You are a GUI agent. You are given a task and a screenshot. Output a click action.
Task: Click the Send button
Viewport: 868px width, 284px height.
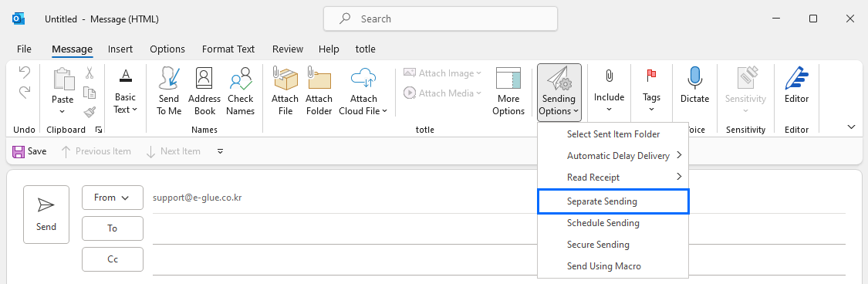coord(46,215)
